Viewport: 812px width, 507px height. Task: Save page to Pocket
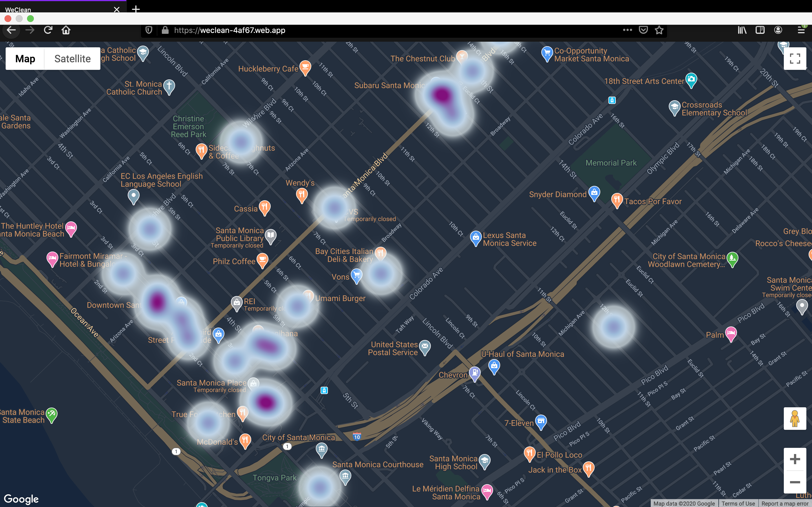(x=643, y=30)
